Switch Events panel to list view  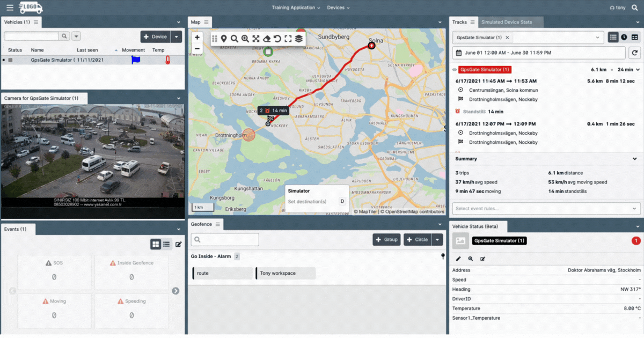coord(166,244)
